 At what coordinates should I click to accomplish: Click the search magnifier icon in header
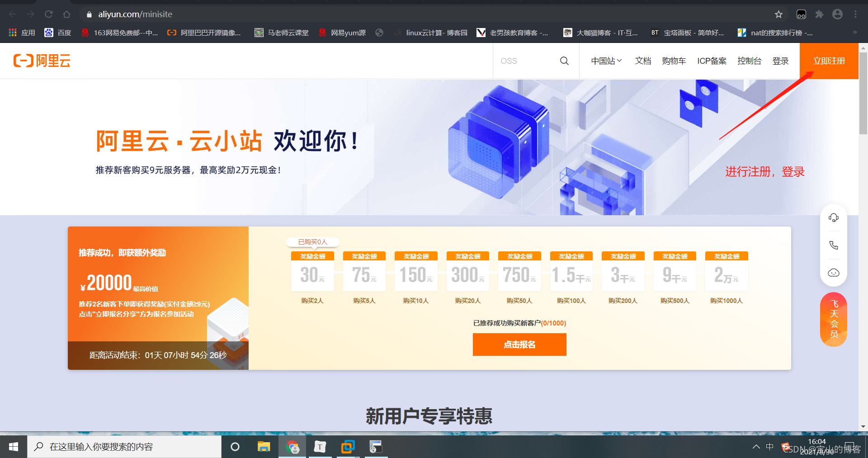[564, 61]
